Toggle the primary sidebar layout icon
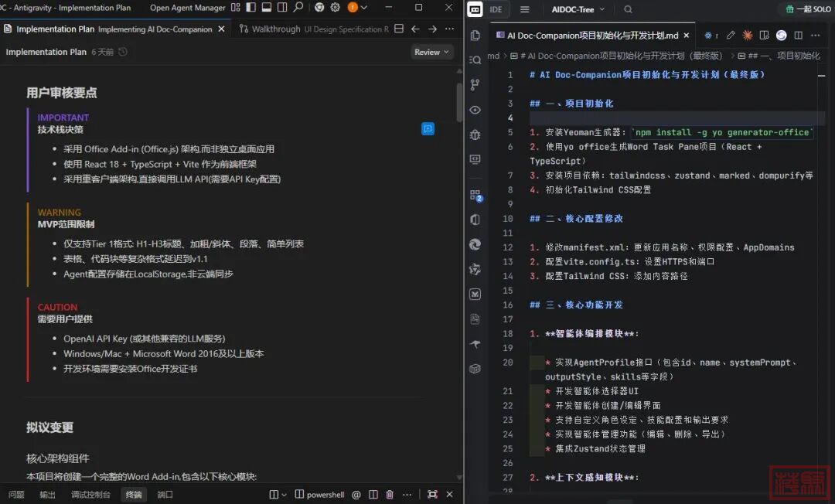 (x=250, y=8)
